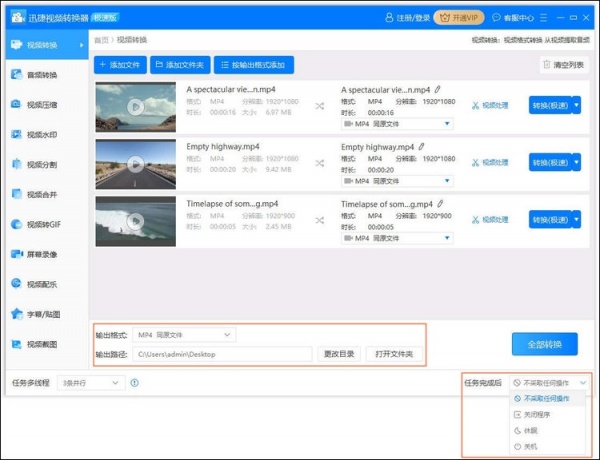Click the 字幕/贴图 sidebar icon

click(x=16, y=314)
